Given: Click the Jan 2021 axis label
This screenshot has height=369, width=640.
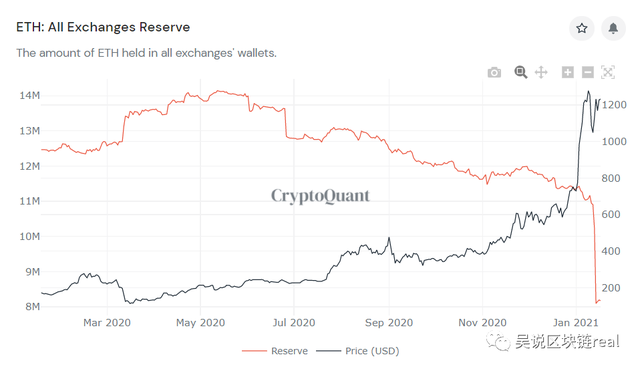Looking at the screenshot, I should pyautogui.click(x=576, y=323).
